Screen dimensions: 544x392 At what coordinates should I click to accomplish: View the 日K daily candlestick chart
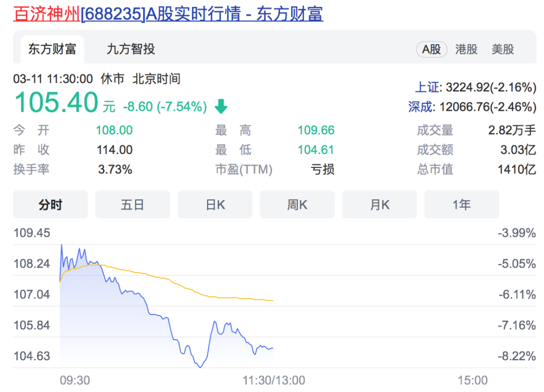(215, 204)
